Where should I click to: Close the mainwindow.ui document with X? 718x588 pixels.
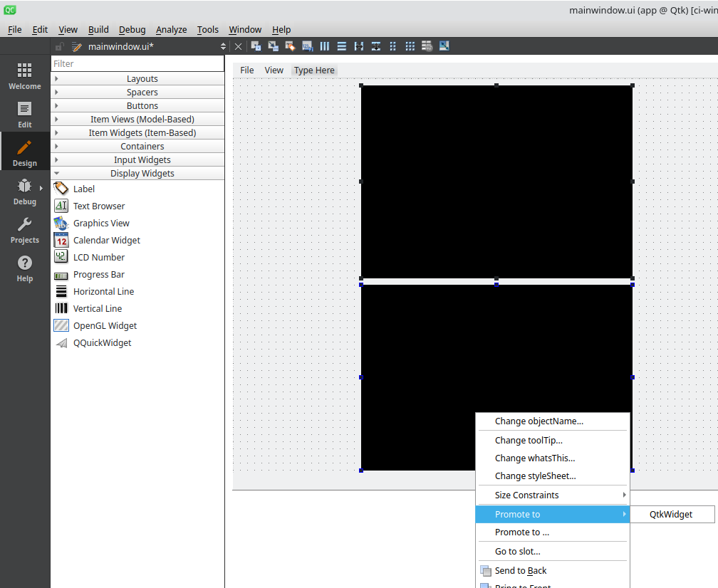click(x=239, y=46)
